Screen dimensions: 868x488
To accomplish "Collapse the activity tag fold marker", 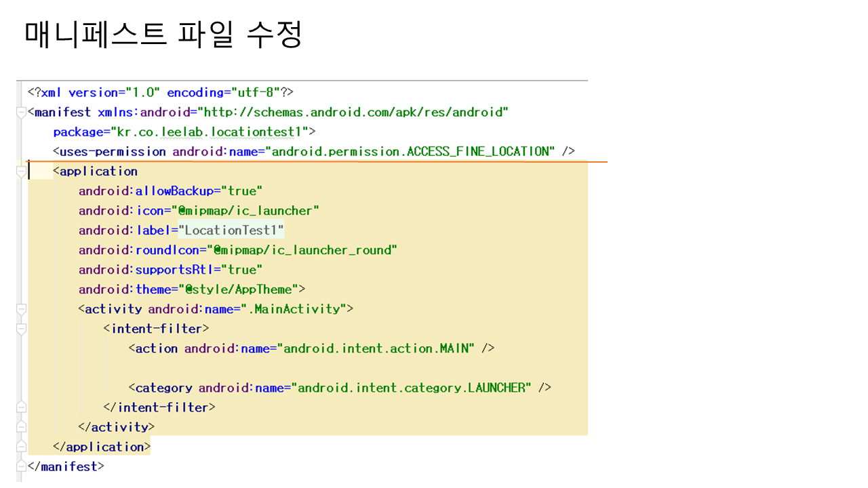I will click(x=21, y=309).
